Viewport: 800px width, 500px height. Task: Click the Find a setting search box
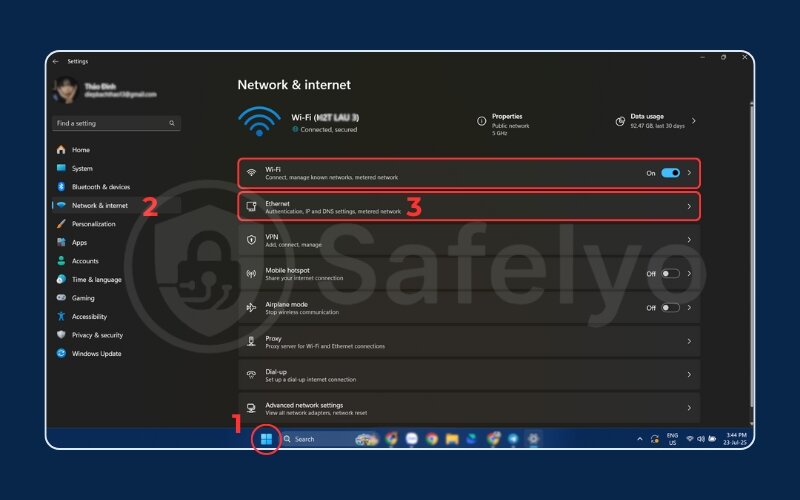pos(113,123)
